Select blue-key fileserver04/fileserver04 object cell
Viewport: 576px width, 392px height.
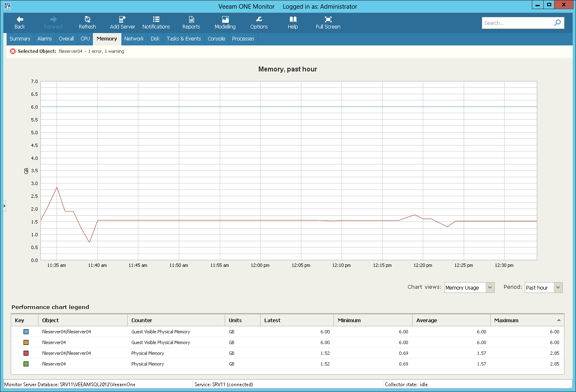(83, 332)
